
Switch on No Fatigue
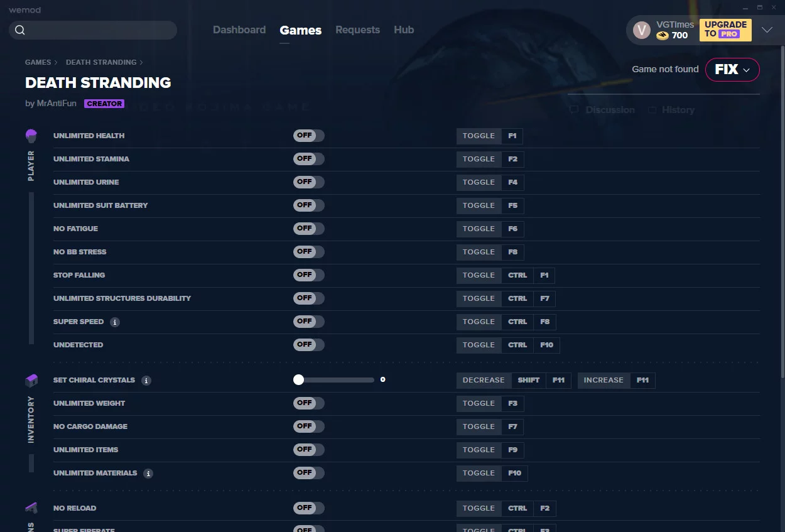pyautogui.click(x=309, y=229)
